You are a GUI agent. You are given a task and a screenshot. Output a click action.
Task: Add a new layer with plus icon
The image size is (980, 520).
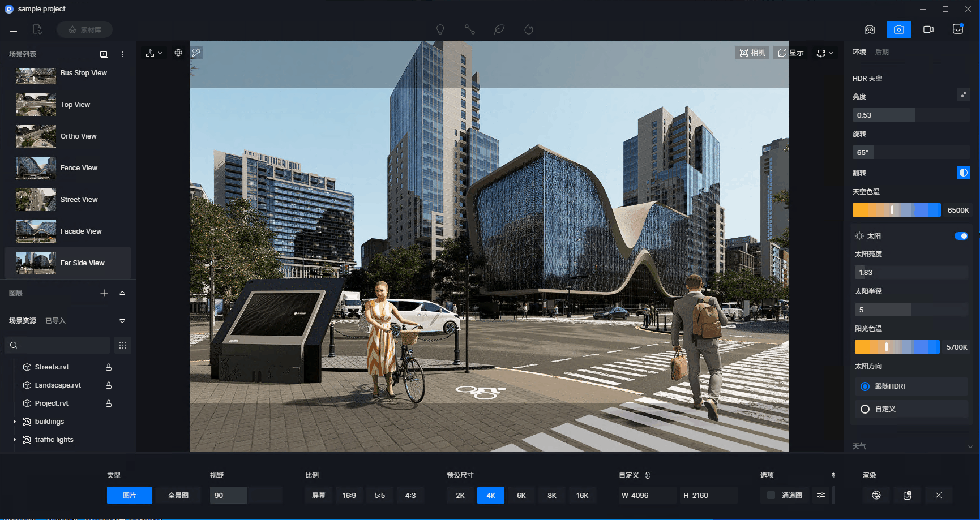[104, 293]
